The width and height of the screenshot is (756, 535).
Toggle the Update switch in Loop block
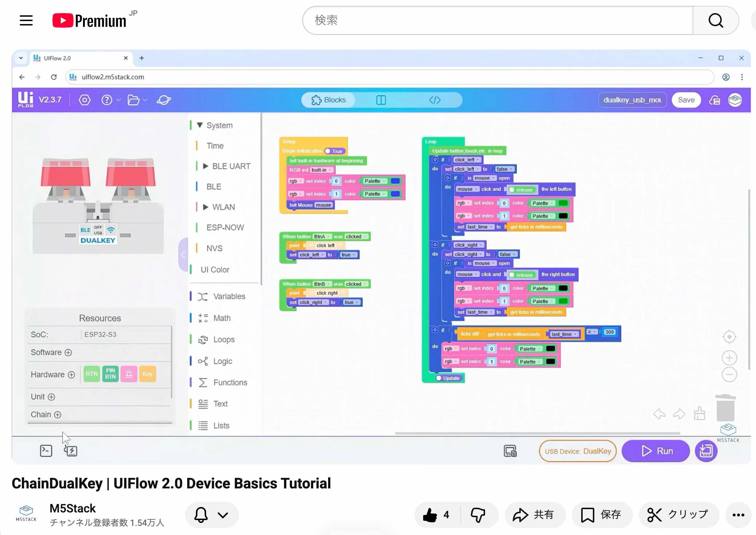pos(448,378)
